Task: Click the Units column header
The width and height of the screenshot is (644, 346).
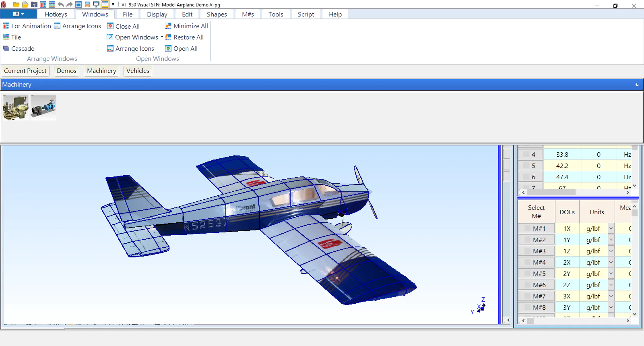Action: coord(597,212)
